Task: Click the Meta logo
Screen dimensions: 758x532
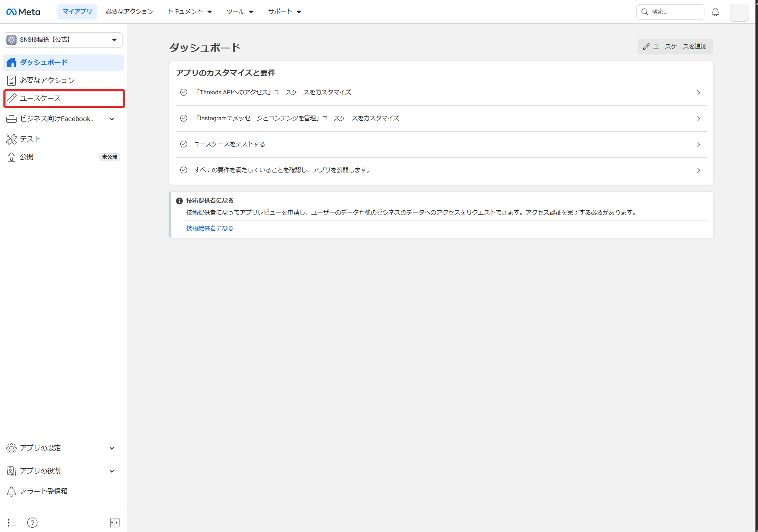Action: (23, 12)
